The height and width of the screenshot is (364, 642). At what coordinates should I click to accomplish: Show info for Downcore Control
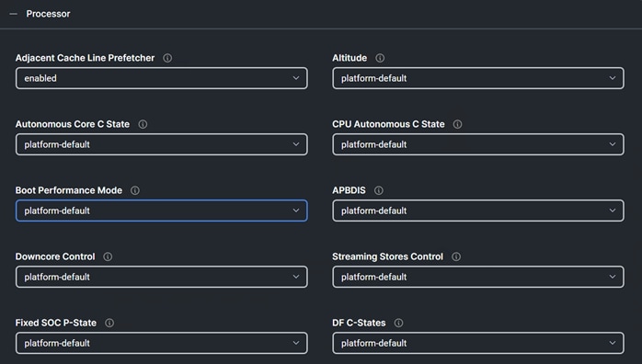pyautogui.click(x=108, y=256)
